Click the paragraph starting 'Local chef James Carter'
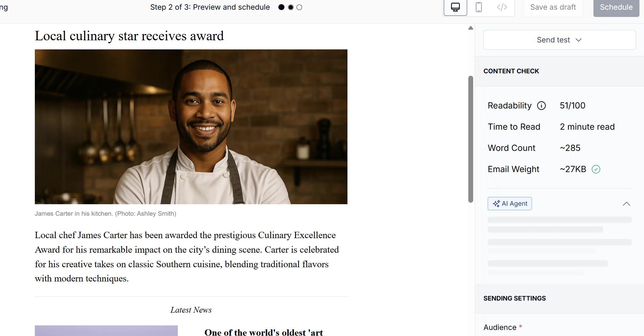The height and width of the screenshot is (336, 644). (187, 257)
